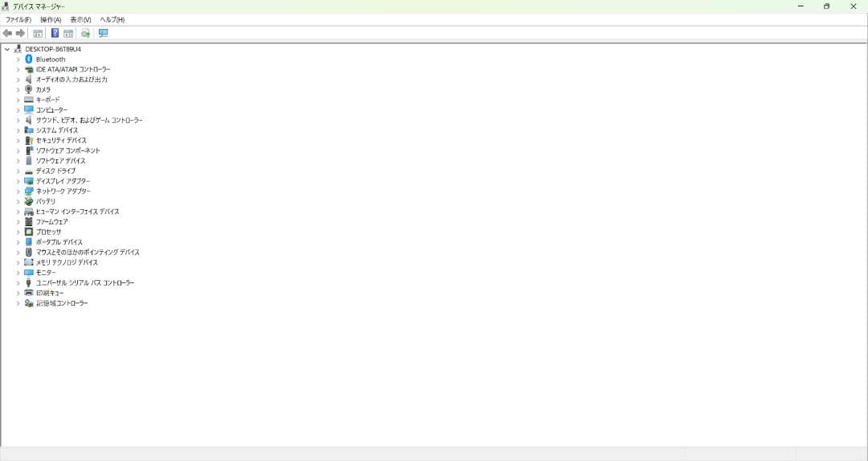Click the monitor icon in the toolbar
The image size is (868, 461).
click(x=103, y=33)
